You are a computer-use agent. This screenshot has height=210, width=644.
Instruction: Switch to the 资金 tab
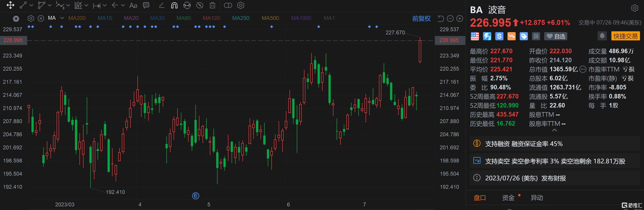(508, 198)
